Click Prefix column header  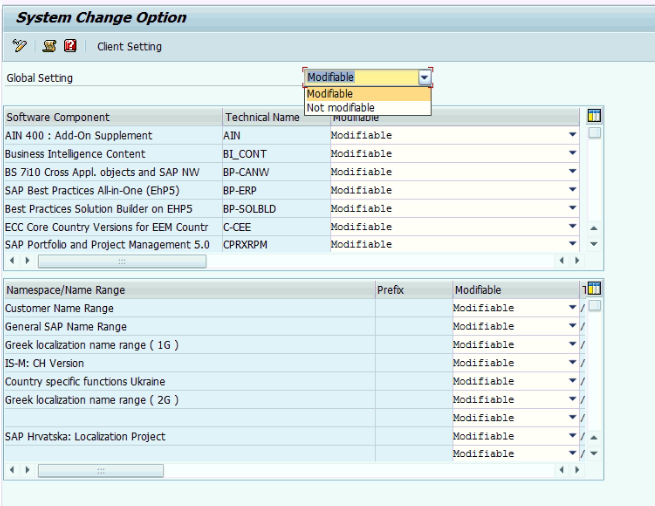tap(414, 290)
